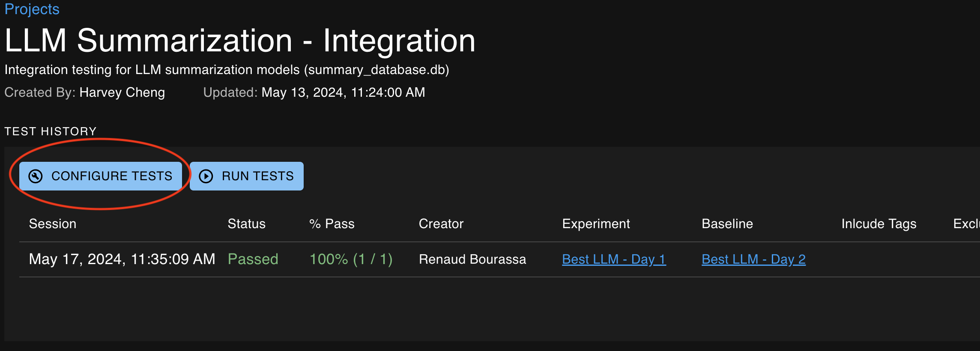Click the Experiment column header

tap(596, 224)
